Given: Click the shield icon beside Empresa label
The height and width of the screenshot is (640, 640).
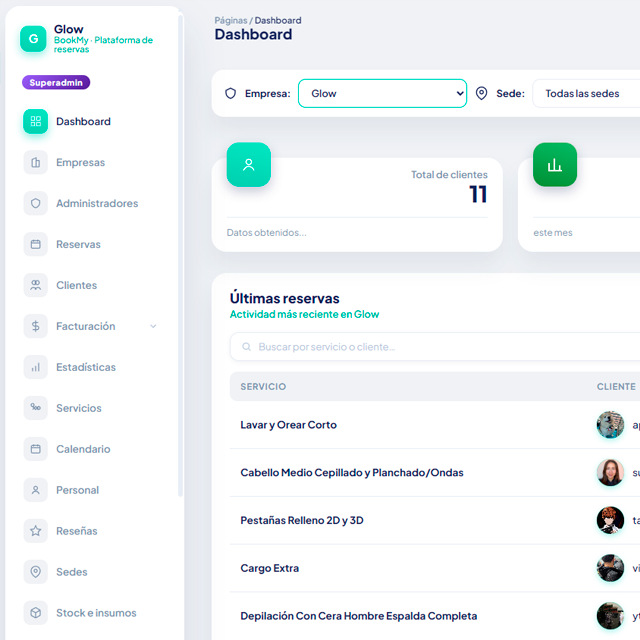Looking at the screenshot, I should (231, 93).
